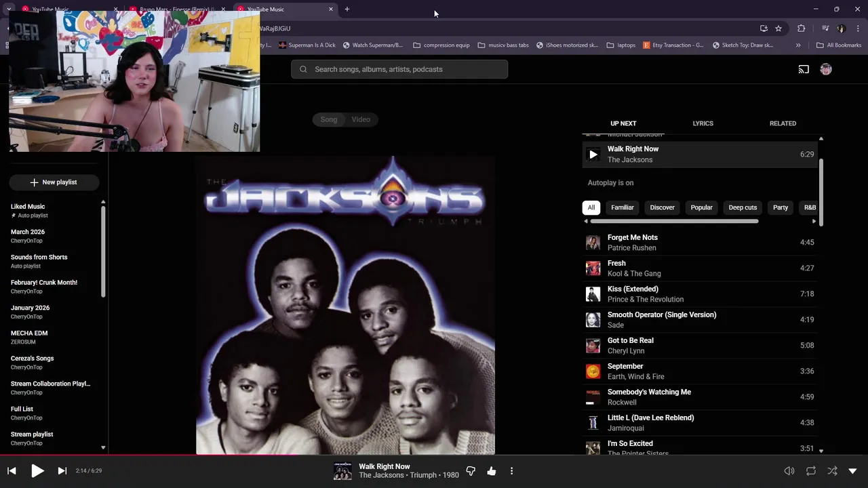Screen dimensions: 868x488
Task: Select the Party filter chip
Action: click(781, 207)
